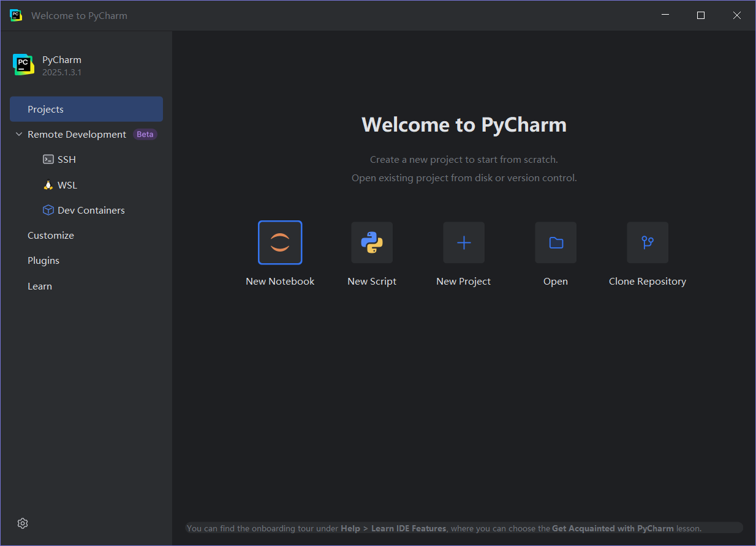This screenshot has height=546, width=756.
Task: Click the onboarding tour hint bar
Action: pos(464,528)
